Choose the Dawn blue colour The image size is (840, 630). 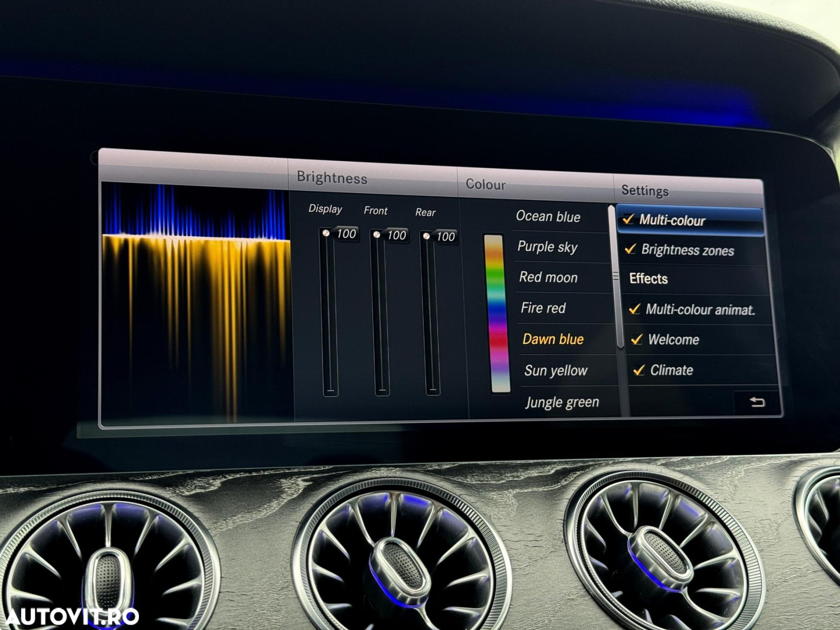click(x=553, y=339)
